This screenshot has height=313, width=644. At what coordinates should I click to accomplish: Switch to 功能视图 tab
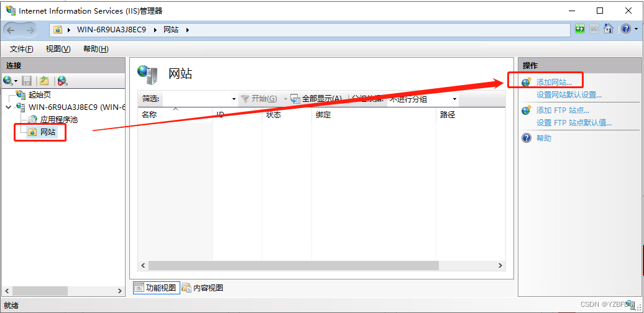tap(157, 288)
